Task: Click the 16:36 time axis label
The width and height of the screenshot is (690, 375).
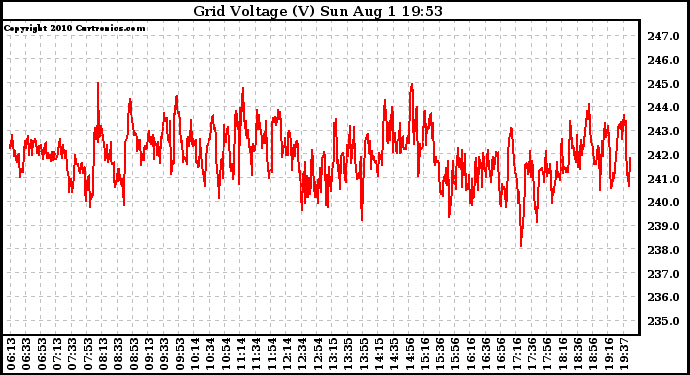Action: (486, 354)
